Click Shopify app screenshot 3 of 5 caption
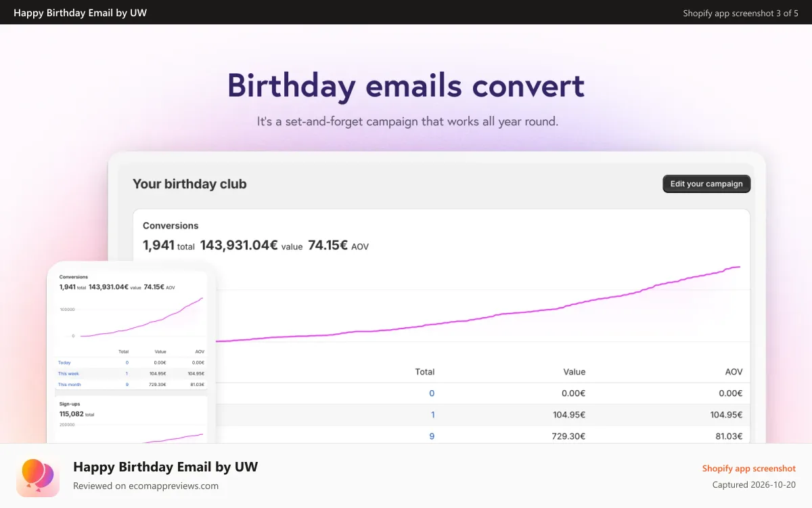812x508 pixels. 740,13
